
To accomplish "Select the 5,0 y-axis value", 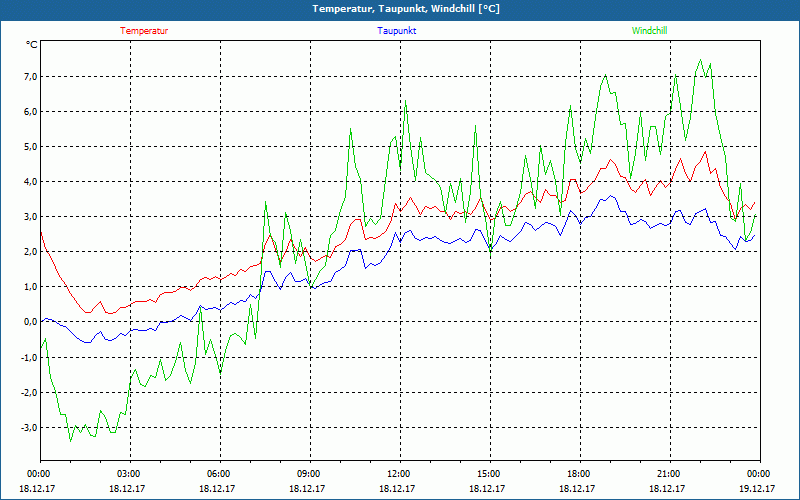I will point(30,147).
